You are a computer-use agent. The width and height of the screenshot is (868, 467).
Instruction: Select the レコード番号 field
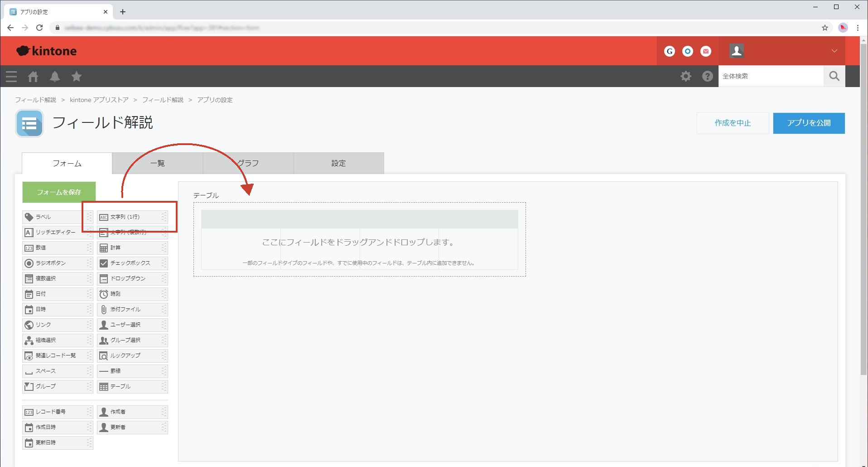[x=58, y=412]
